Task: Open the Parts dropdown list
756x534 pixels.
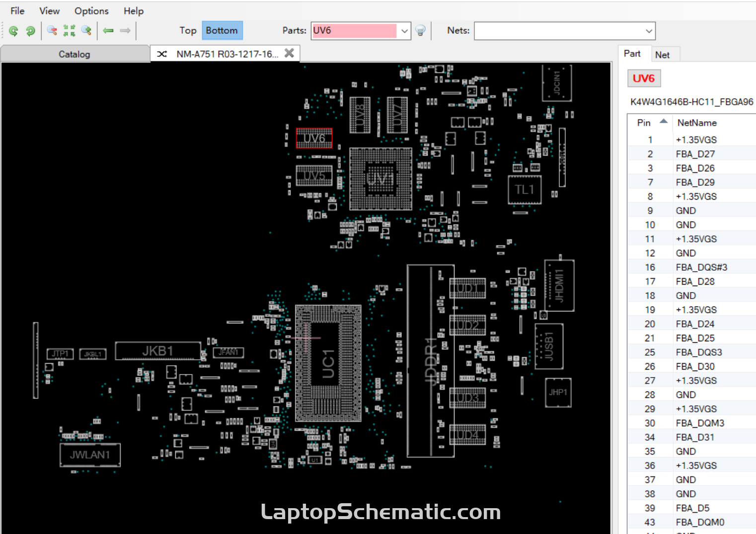Action: pyautogui.click(x=404, y=31)
